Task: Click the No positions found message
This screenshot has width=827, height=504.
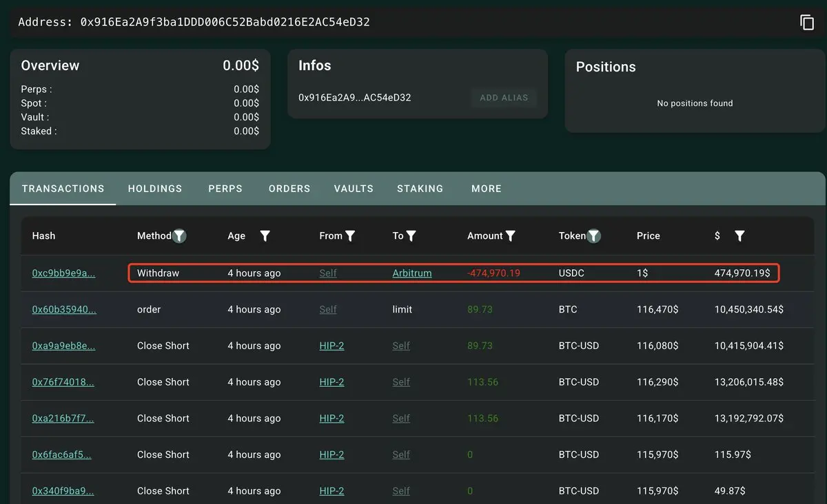Action: pos(695,103)
